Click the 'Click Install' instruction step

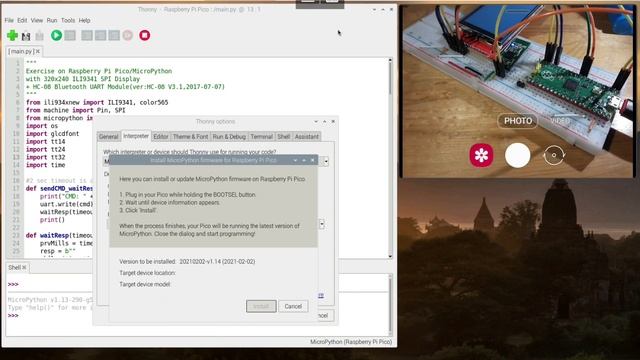138,210
